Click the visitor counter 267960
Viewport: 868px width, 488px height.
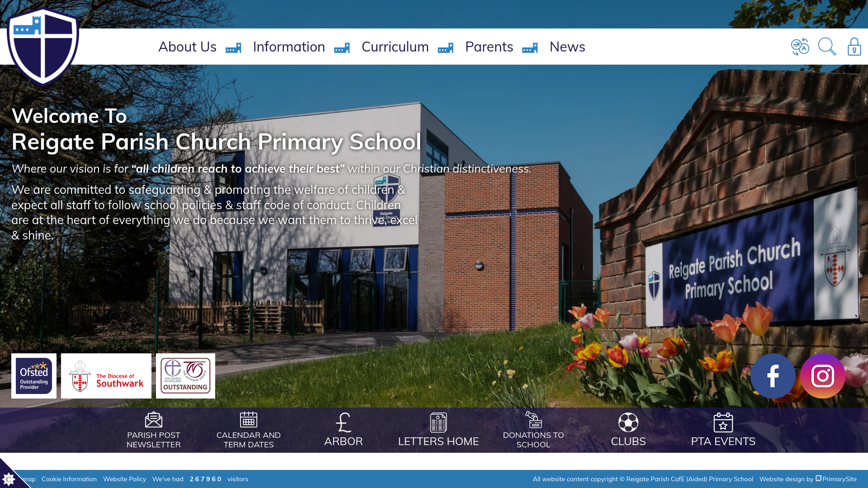click(205, 479)
